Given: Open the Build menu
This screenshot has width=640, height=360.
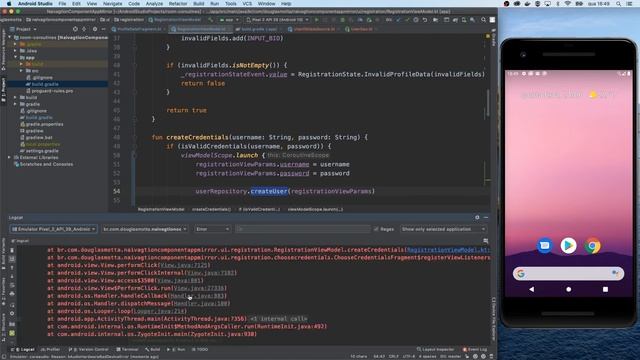Looking at the screenshot, I should 199,4.
